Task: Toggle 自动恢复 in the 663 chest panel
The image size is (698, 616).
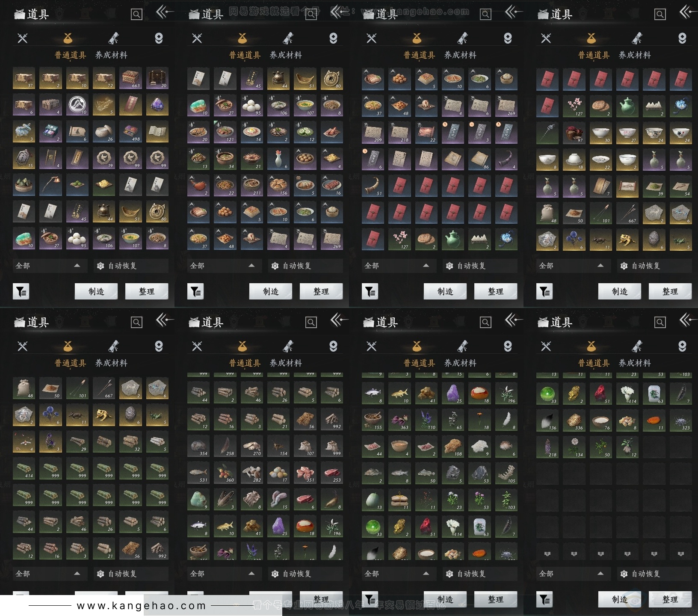Action: 131,266
